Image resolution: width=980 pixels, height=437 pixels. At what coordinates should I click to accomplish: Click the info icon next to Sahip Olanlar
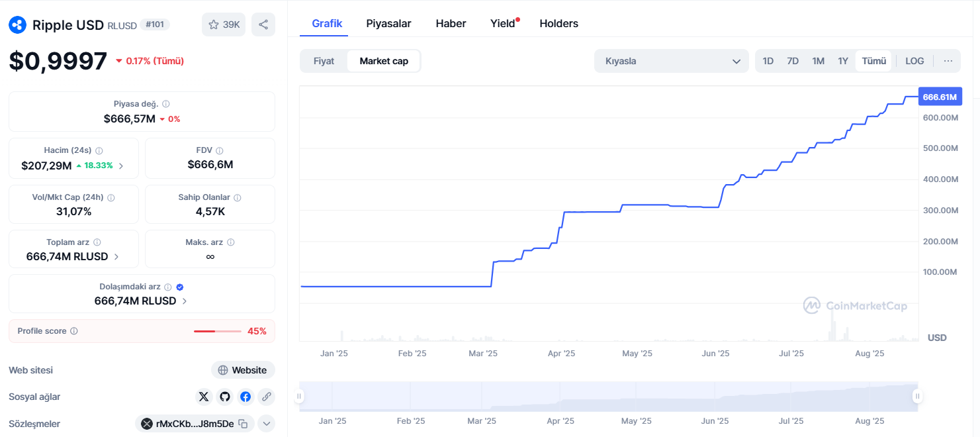[x=238, y=198]
